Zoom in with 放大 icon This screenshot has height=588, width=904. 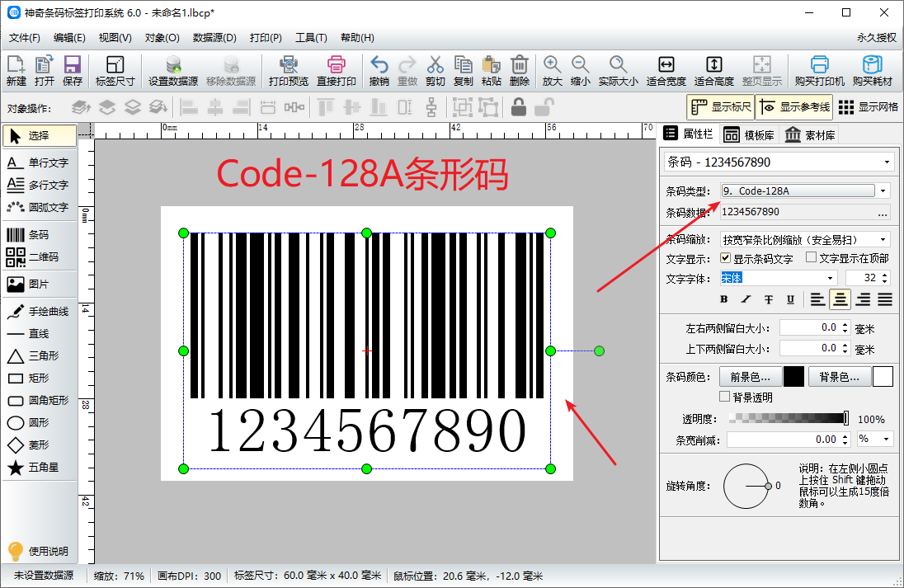[552, 70]
